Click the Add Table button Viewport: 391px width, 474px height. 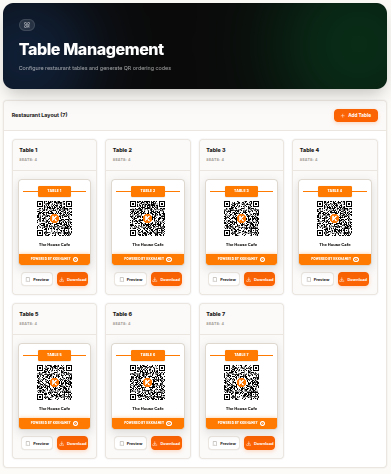pos(356,115)
